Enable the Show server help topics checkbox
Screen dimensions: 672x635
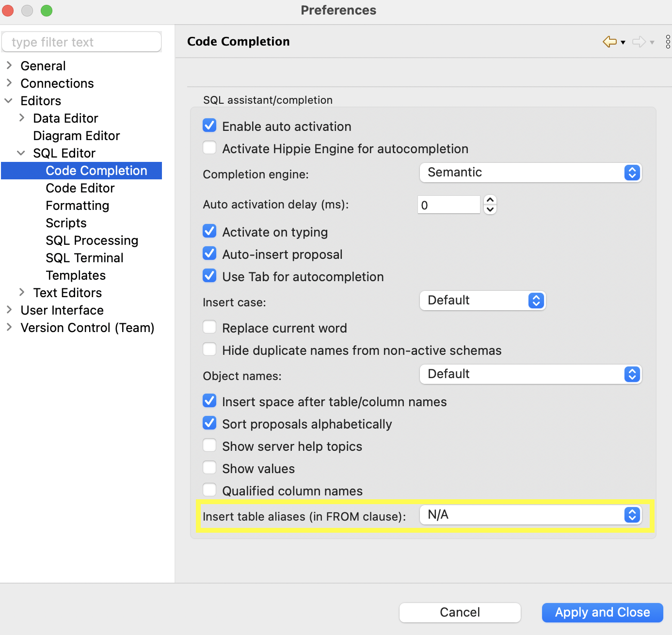click(209, 445)
